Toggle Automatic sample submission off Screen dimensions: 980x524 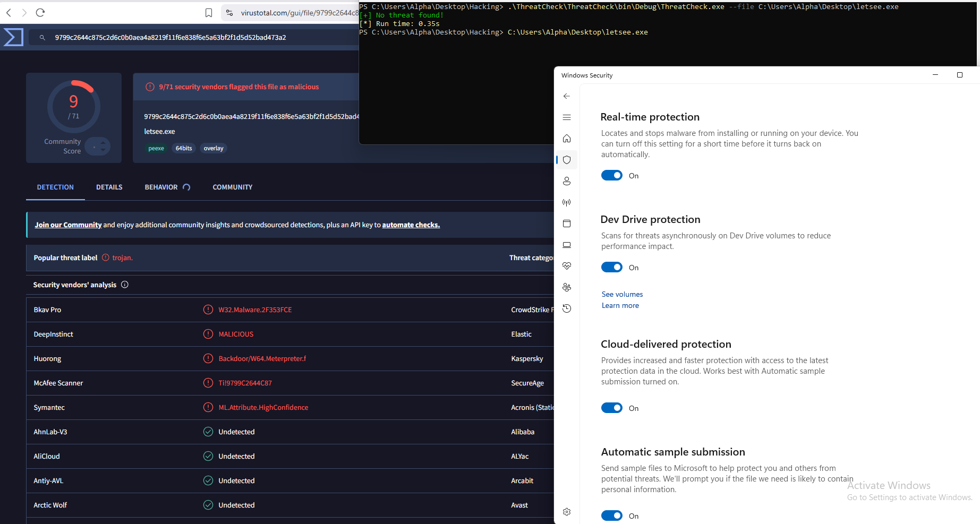click(612, 516)
